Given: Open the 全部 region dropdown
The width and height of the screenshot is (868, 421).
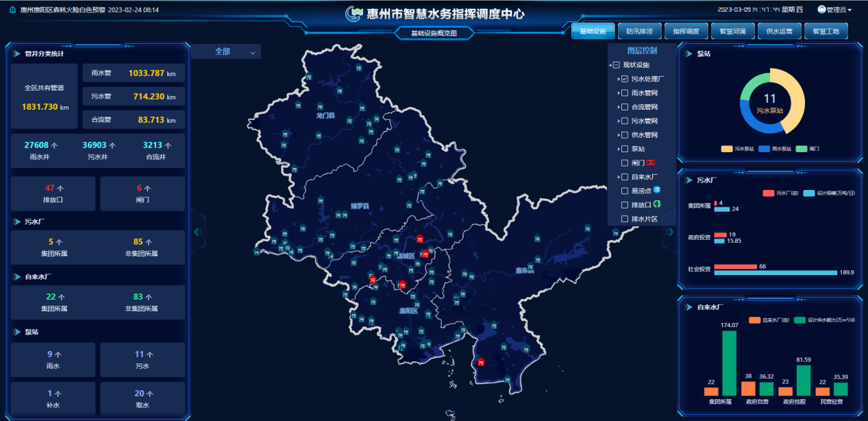Looking at the screenshot, I should coord(226,52).
